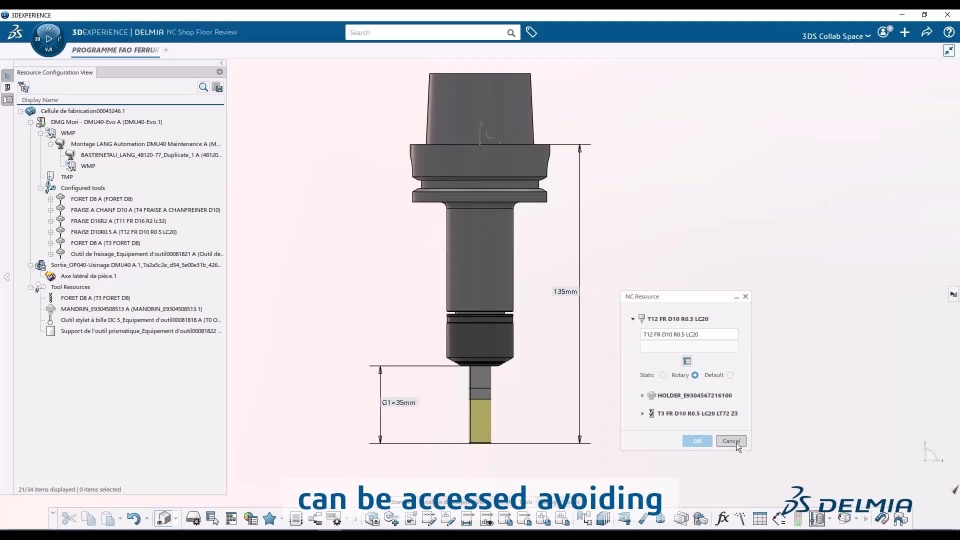Viewport: 960px width, 540px height.
Task: Click Cancel in NC Resource dialog
Action: tap(731, 441)
